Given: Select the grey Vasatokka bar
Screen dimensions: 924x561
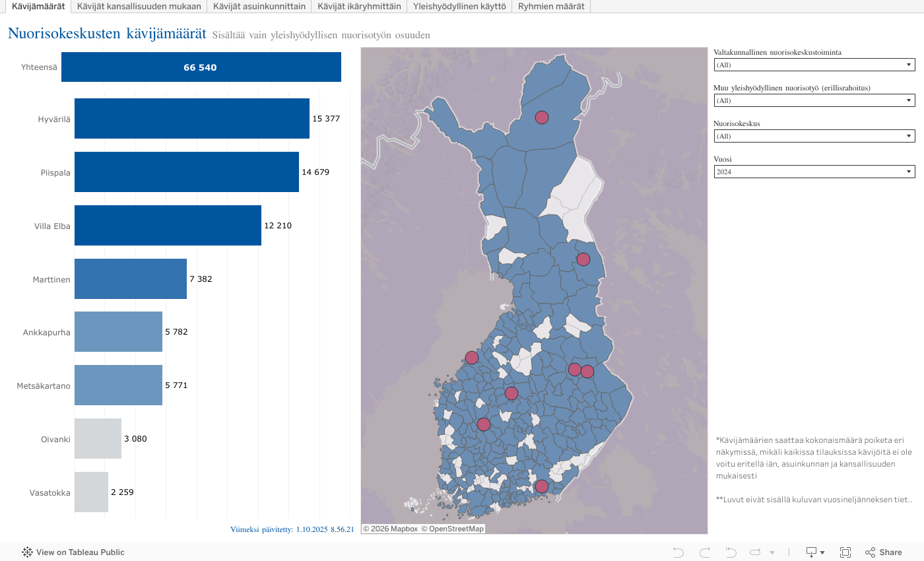Looking at the screenshot, I should (x=91, y=492).
